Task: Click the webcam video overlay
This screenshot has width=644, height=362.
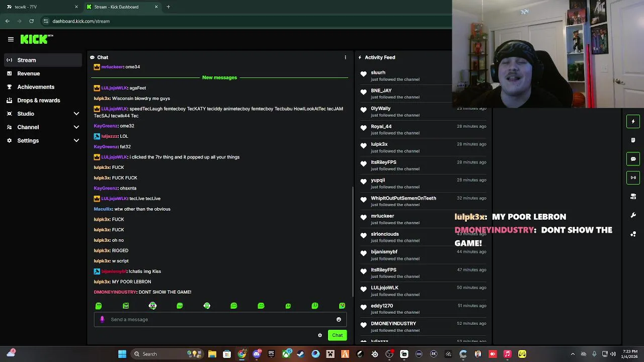Action: tap(548, 54)
